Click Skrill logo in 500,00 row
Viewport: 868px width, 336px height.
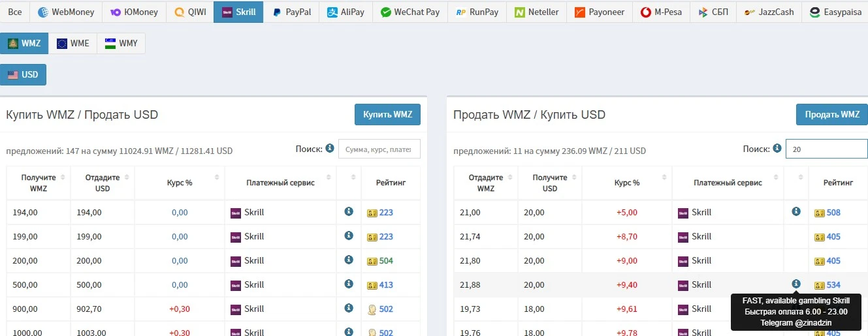pyautogui.click(x=236, y=285)
